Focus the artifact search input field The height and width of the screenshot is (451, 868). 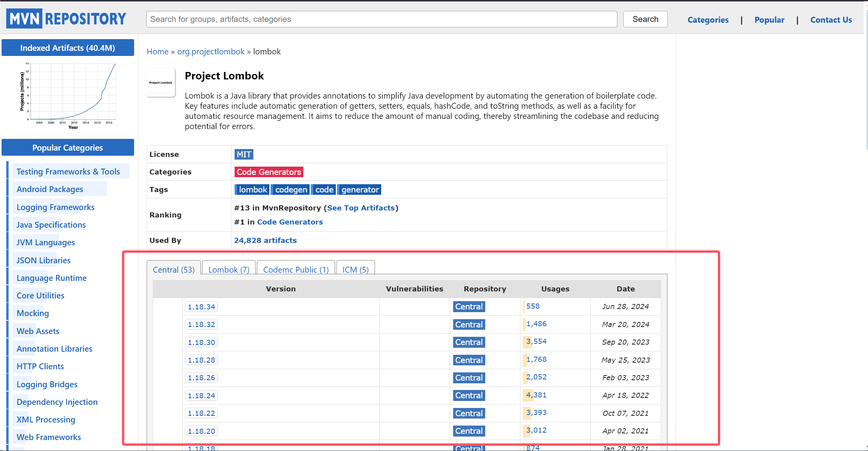coord(381,19)
